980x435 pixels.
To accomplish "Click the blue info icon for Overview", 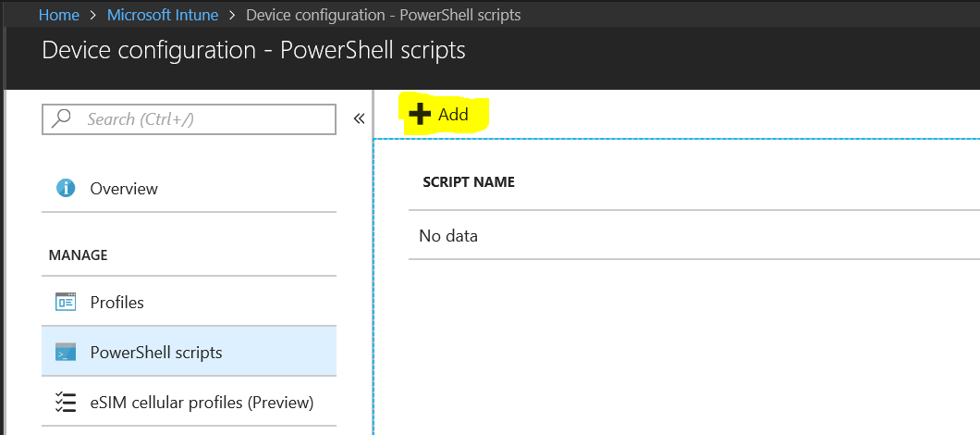I will (66, 188).
